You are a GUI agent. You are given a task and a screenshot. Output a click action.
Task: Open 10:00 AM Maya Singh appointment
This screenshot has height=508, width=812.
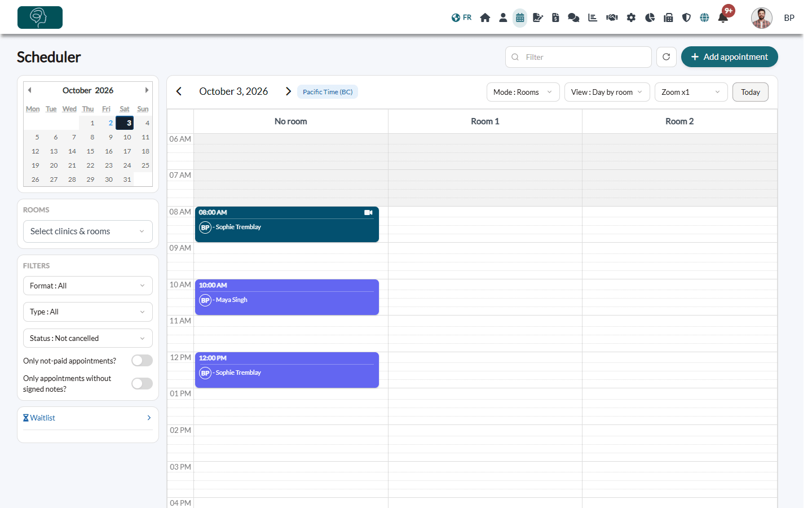coord(287,297)
